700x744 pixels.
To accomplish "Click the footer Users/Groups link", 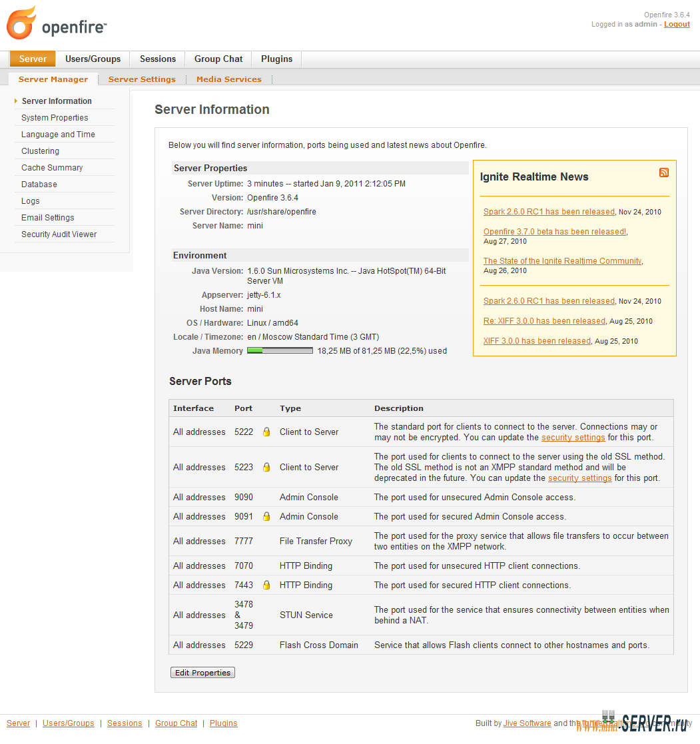I will (69, 723).
